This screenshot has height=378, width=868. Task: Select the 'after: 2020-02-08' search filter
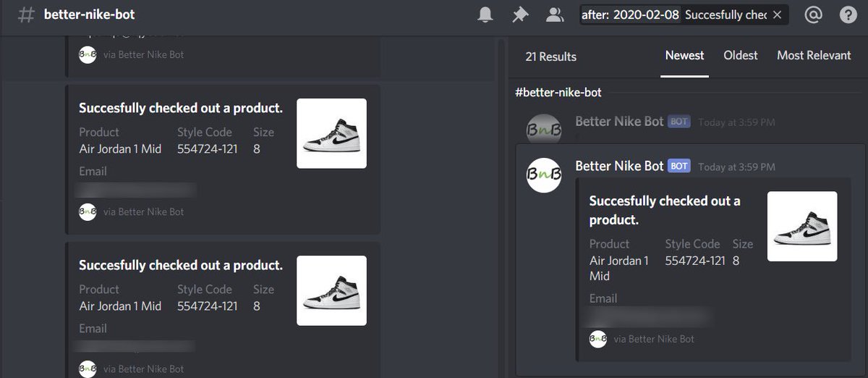[x=631, y=15]
